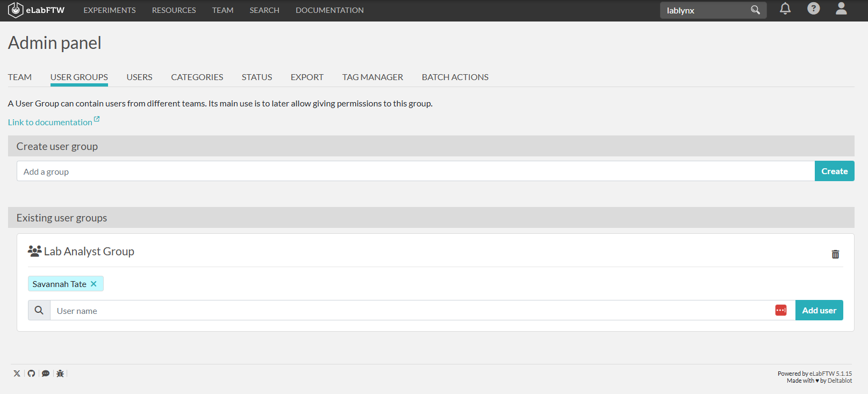Click the search magnifier in top bar

tap(755, 10)
